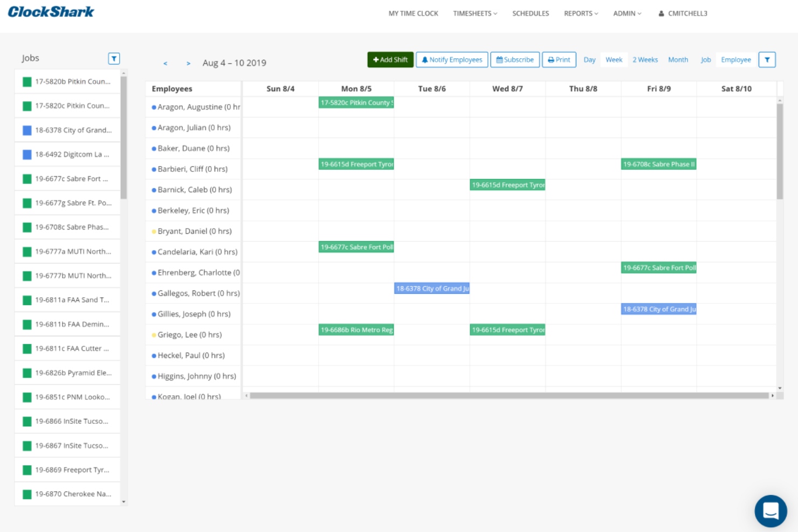This screenshot has width=798, height=532.
Task: Navigate to Schedules page
Action: tap(531, 13)
